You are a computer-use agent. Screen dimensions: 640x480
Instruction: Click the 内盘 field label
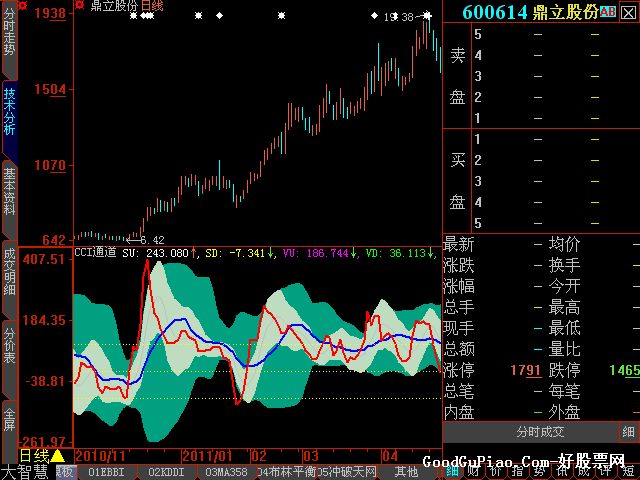click(459, 412)
